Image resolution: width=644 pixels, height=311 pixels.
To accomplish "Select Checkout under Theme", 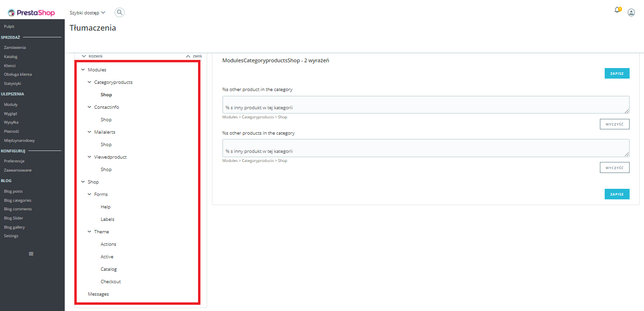I will click(111, 282).
